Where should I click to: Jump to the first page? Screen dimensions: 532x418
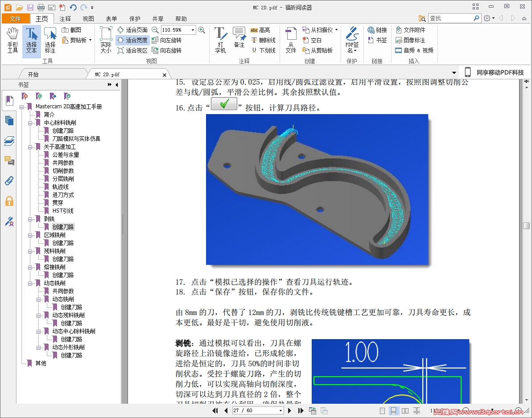215,410
